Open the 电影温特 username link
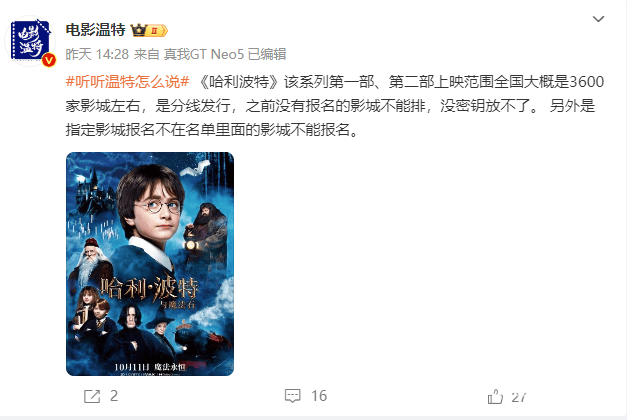This screenshot has width=627, height=420. click(96, 30)
